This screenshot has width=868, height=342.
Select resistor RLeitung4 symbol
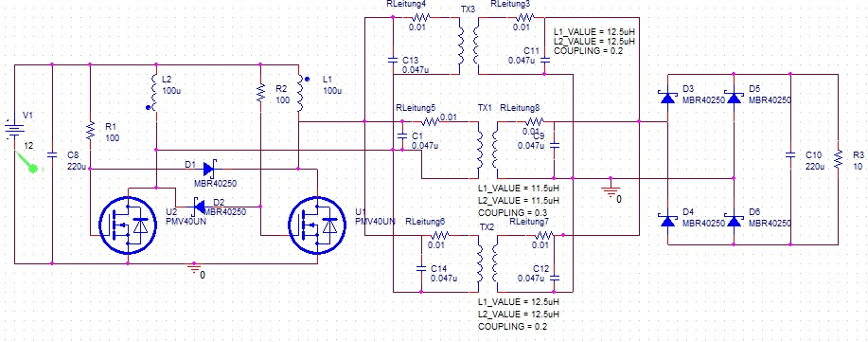420,18
